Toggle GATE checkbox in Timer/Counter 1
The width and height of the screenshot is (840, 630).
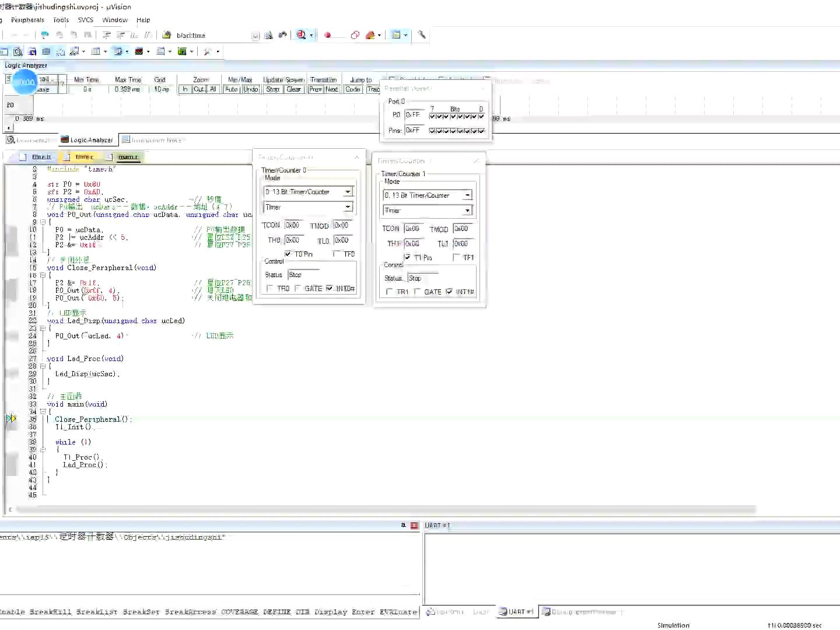[417, 292]
